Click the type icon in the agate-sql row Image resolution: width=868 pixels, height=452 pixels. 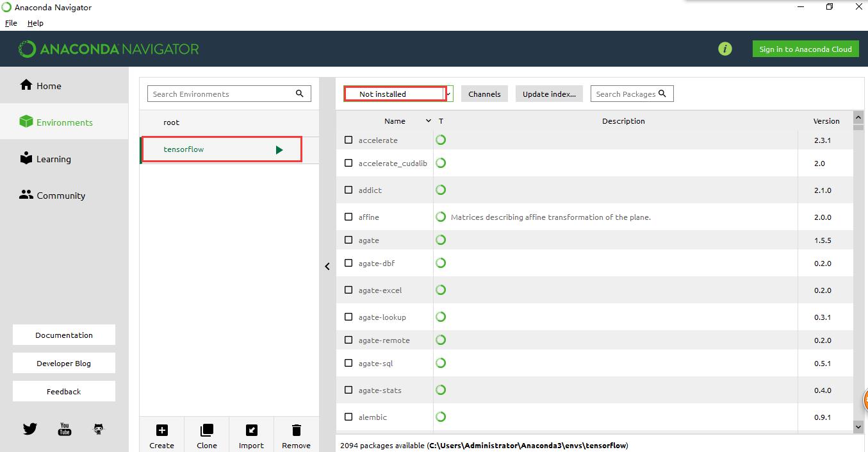point(441,363)
